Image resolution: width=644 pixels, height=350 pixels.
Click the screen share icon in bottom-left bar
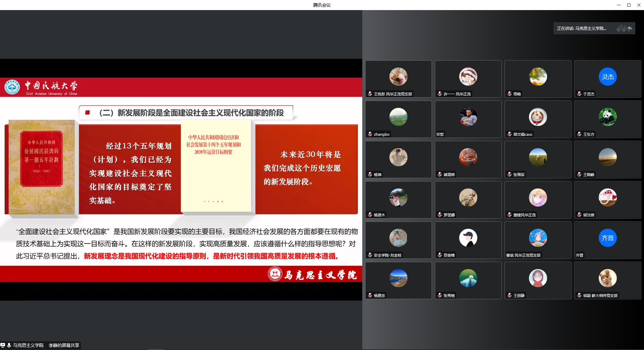[x=3, y=345]
